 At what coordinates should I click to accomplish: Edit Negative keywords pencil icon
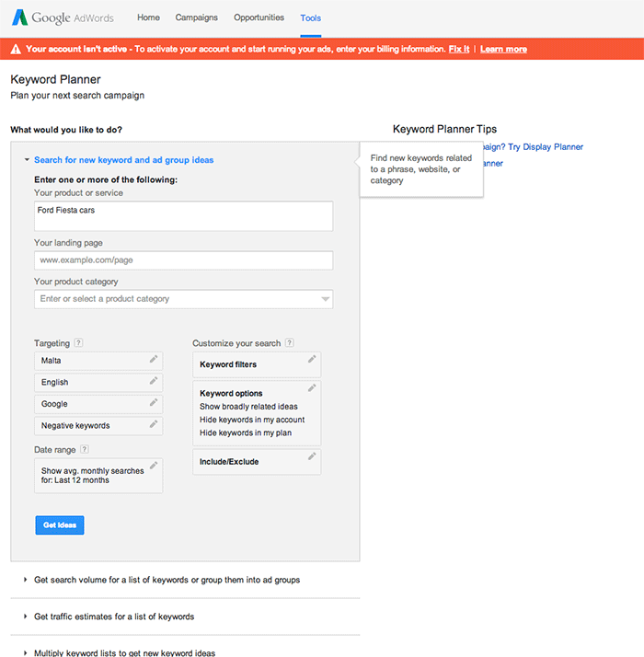pyautogui.click(x=154, y=424)
